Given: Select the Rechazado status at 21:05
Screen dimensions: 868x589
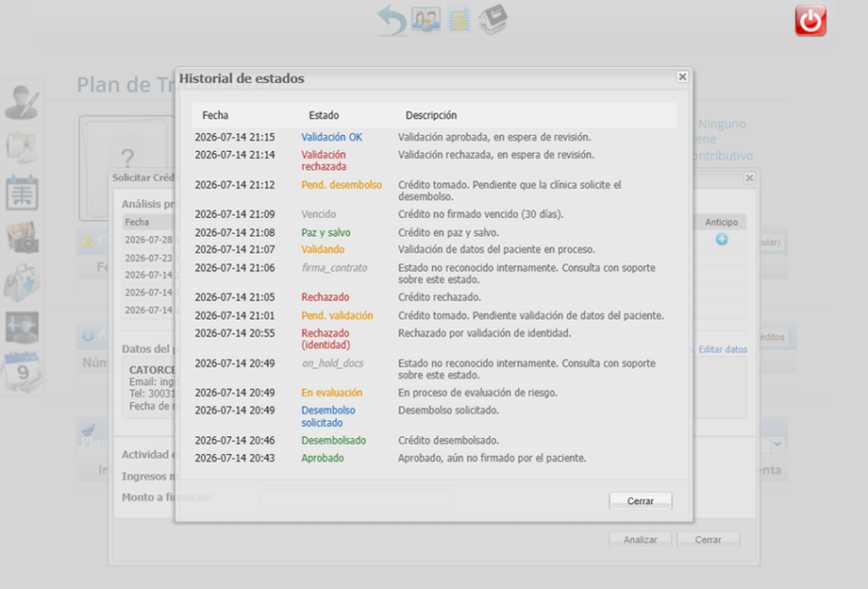Looking at the screenshot, I should point(325,297).
